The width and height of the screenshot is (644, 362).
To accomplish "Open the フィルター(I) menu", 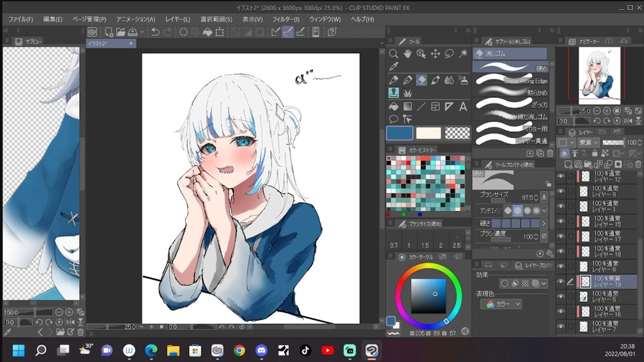I will click(286, 19).
